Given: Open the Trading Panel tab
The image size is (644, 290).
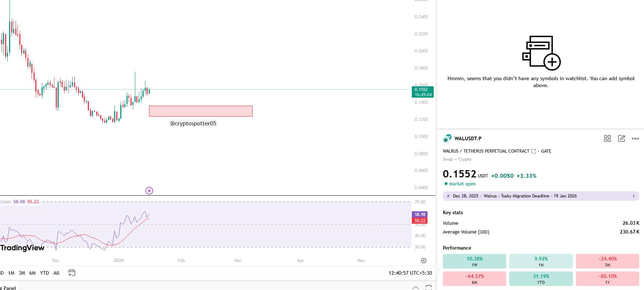Looking at the screenshot, I should 8,287.
